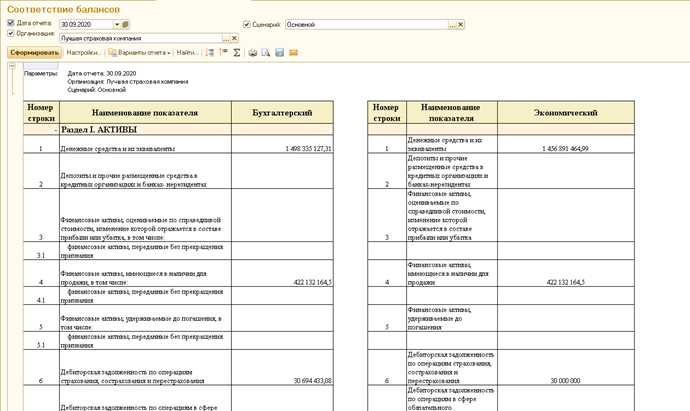
Task: Click value 30 694 433,08
Action: click(312, 381)
